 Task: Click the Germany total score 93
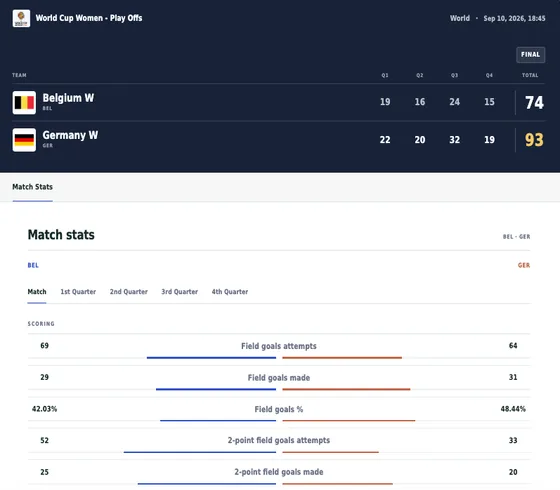(x=534, y=140)
